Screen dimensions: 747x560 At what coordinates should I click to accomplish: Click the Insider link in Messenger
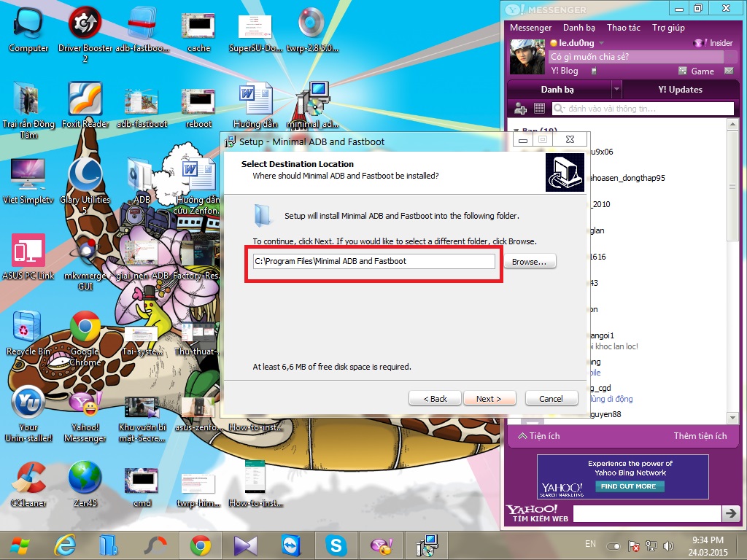pyautogui.click(x=721, y=43)
